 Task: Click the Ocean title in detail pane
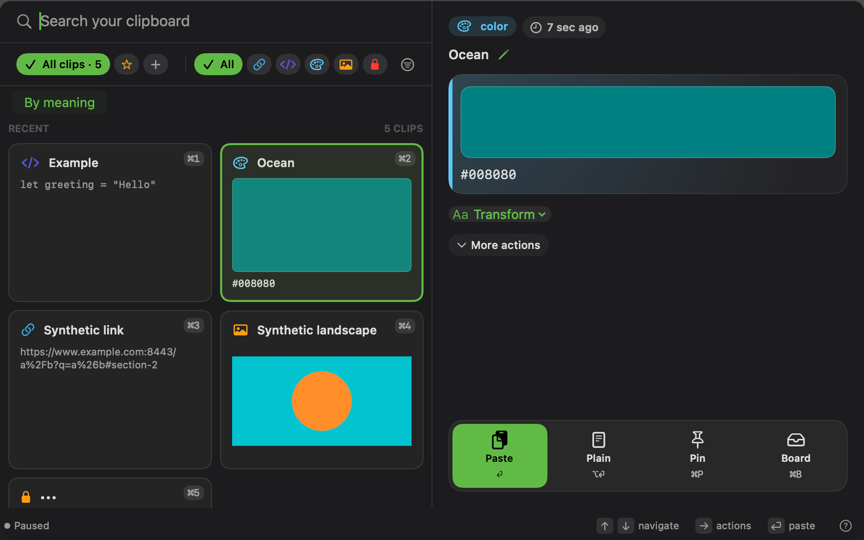(x=468, y=55)
